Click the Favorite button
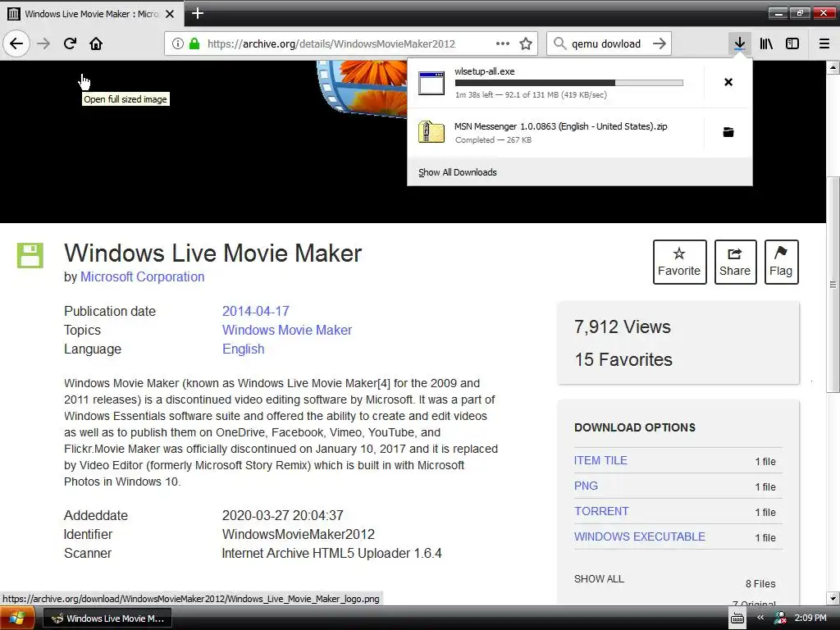840x630 pixels. [x=679, y=262]
